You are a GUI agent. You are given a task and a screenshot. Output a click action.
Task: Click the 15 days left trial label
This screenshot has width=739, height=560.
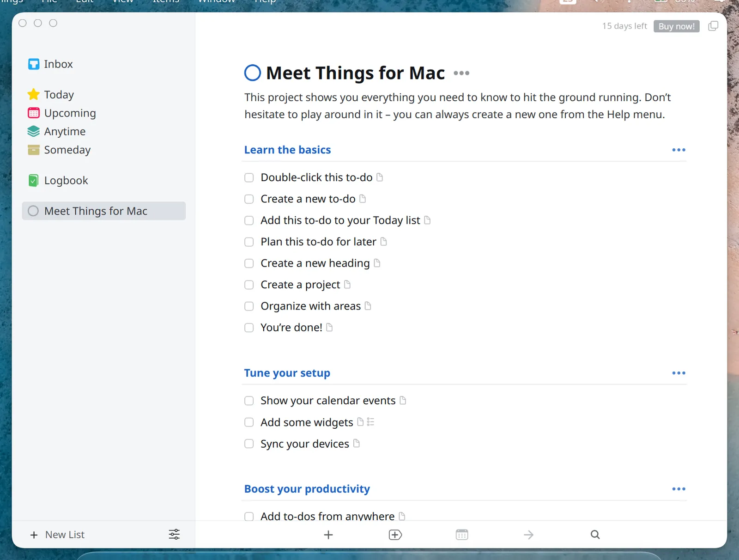pyautogui.click(x=624, y=26)
